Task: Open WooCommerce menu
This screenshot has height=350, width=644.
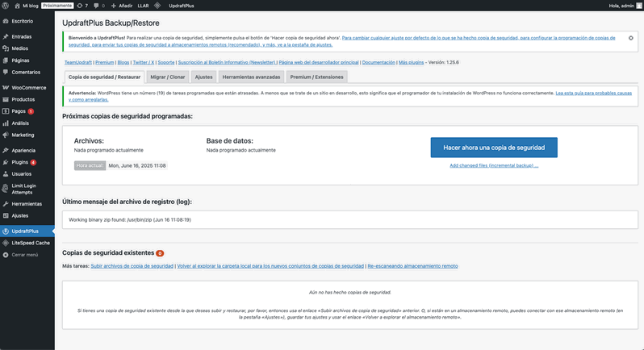Action: tap(27, 88)
